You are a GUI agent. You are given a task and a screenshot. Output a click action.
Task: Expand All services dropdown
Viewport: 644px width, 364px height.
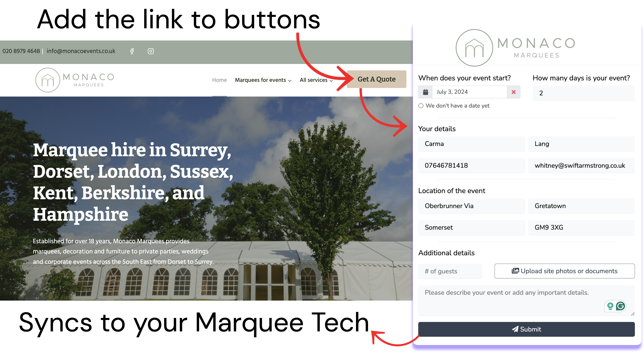(x=316, y=80)
